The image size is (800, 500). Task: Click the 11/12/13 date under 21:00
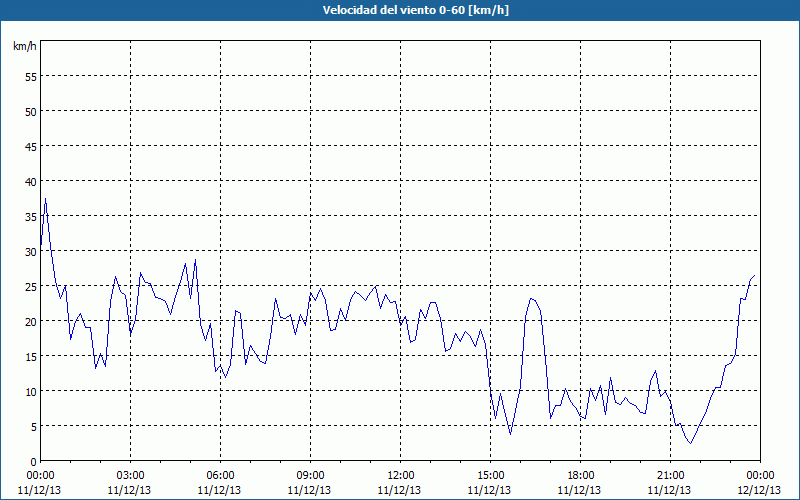[x=669, y=490]
